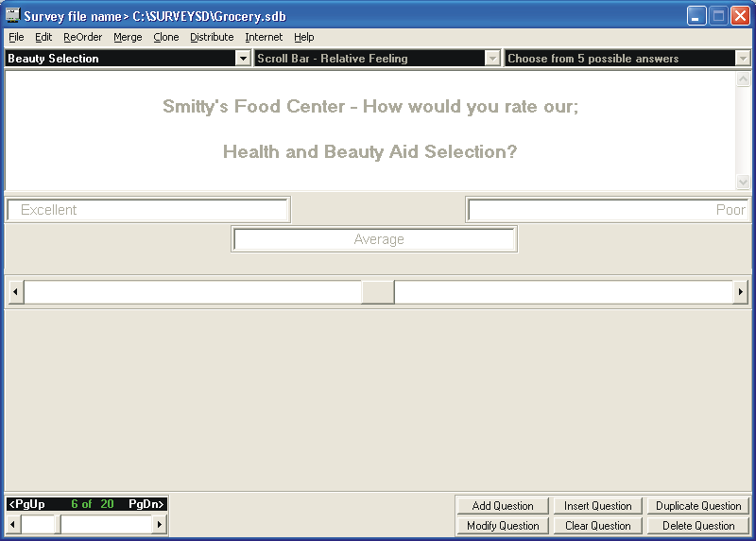756x541 pixels.
Task: Open the Edit menu
Action: (x=43, y=37)
